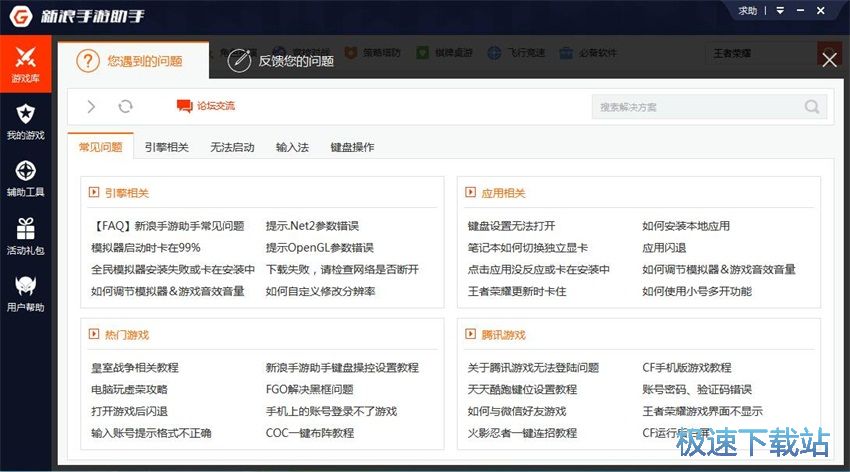
Task: Open 应用闪退
Action: 664,248
